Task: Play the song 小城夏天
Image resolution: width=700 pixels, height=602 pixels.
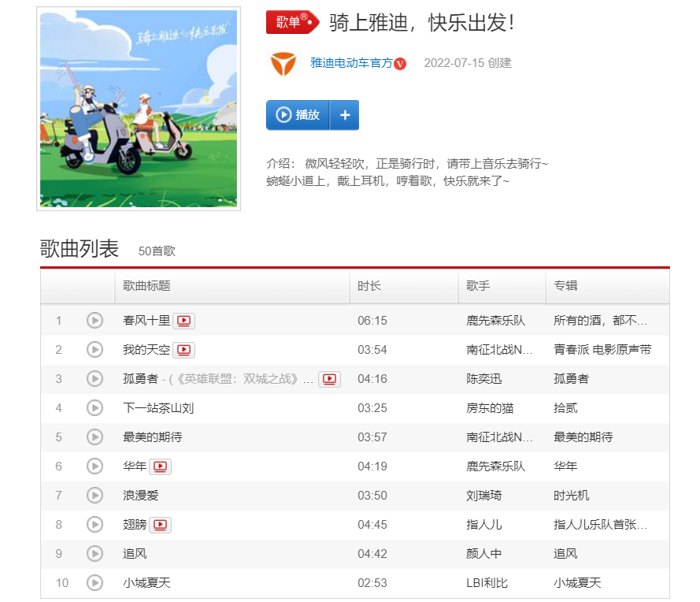Action: [x=94, y=583]
